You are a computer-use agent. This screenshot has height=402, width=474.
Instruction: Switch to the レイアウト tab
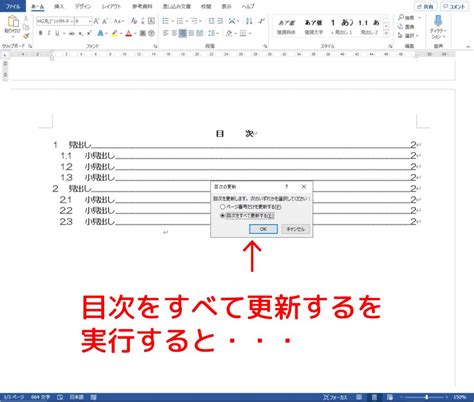tap(112, 6)
